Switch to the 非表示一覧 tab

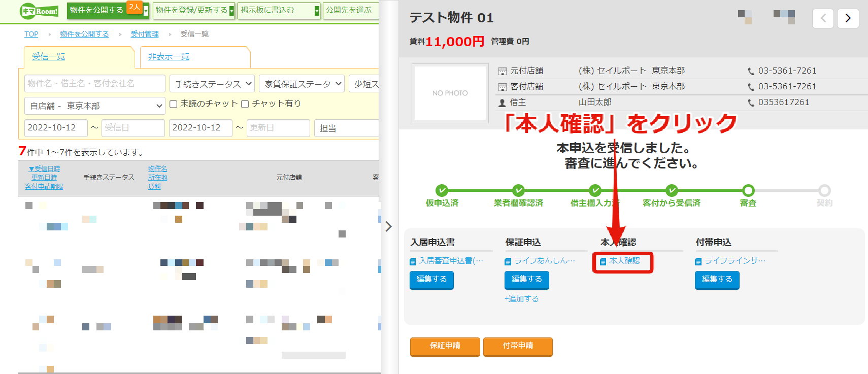(x=169, y=56)
